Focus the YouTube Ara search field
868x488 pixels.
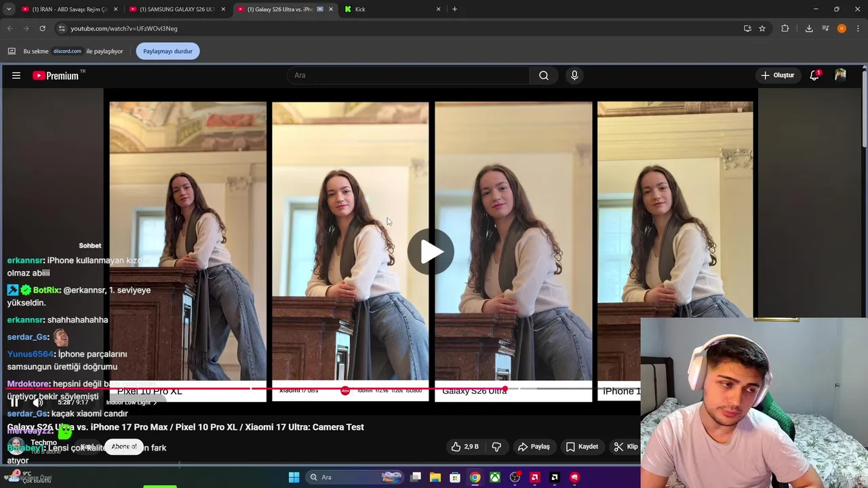(409, 75)
